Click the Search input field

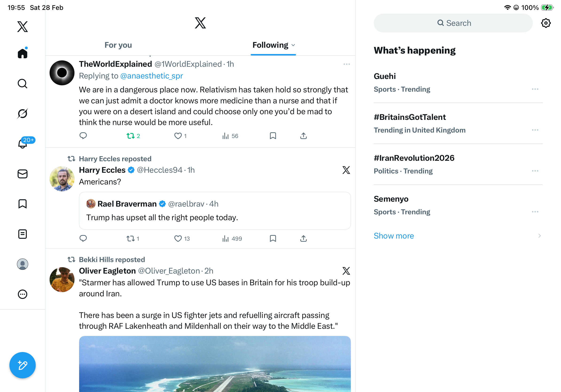[x=453, y=23]
